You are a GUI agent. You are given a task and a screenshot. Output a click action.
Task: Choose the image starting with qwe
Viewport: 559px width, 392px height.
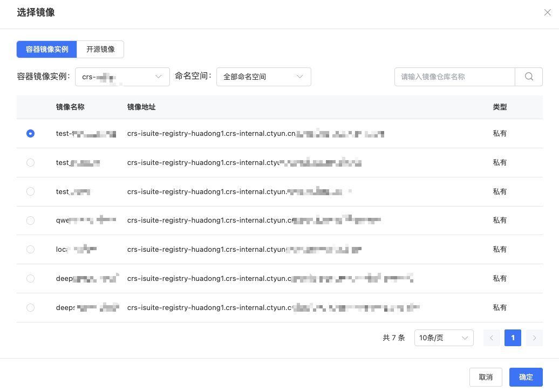pos(31,221)
